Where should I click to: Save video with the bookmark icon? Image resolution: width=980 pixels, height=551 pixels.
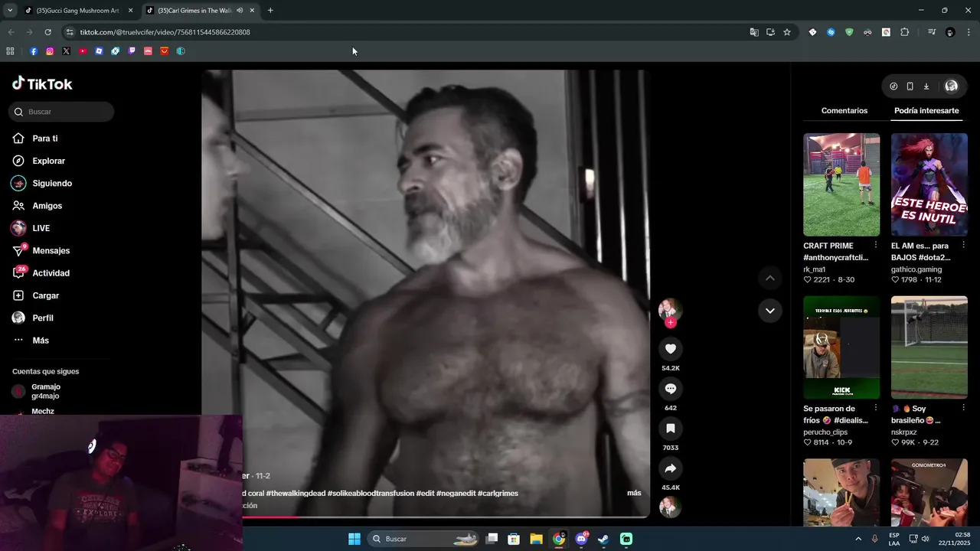coord(671,429)
